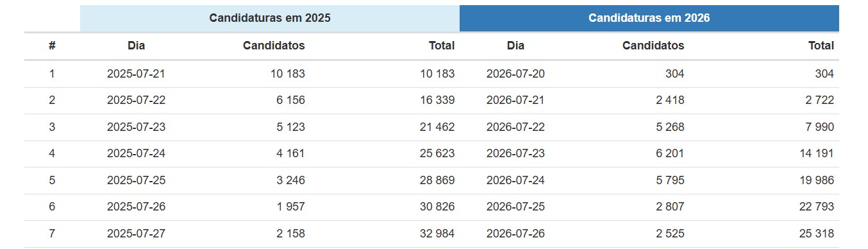
Task: Click the Candidaturas em 2025 header
Action: 270,18
